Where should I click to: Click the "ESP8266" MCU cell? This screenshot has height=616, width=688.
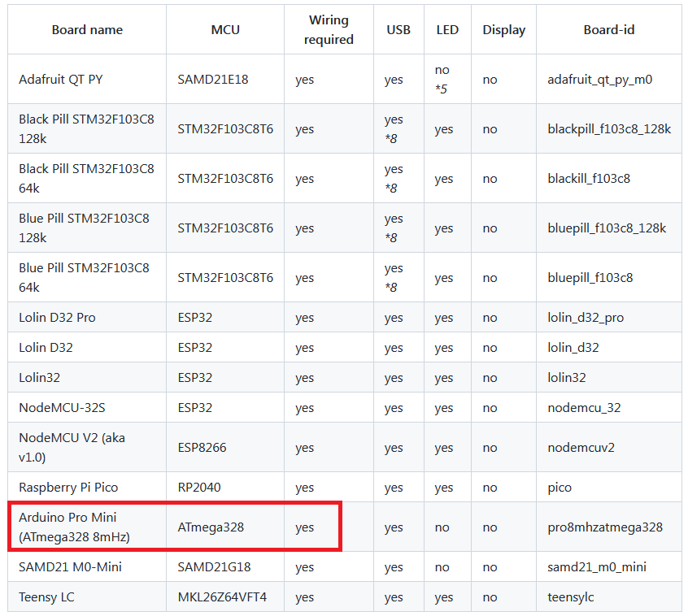(x=200, y=448)
